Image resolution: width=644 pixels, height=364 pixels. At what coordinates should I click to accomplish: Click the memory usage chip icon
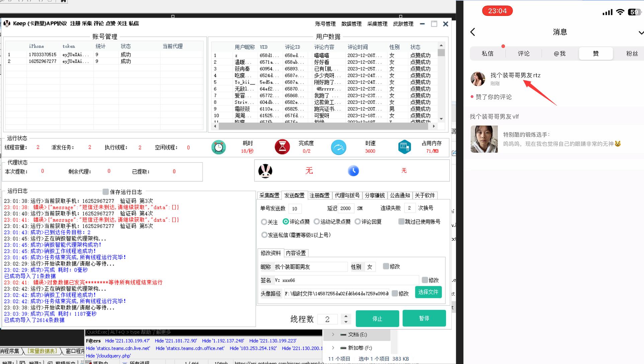coord(405,147)
